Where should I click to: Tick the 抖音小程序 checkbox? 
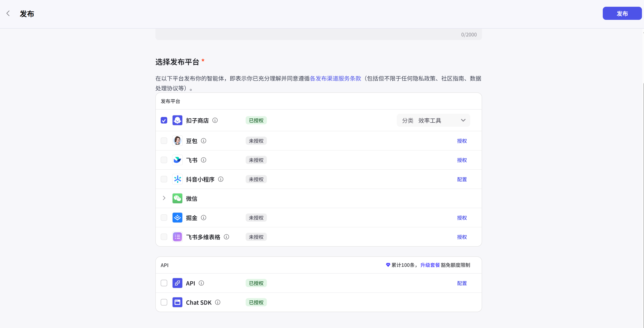pos(164,179)
